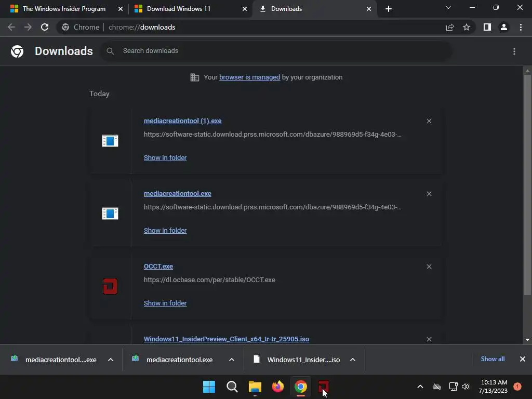
Task: Click Show all on the download shelf
Action: point(493,359)
